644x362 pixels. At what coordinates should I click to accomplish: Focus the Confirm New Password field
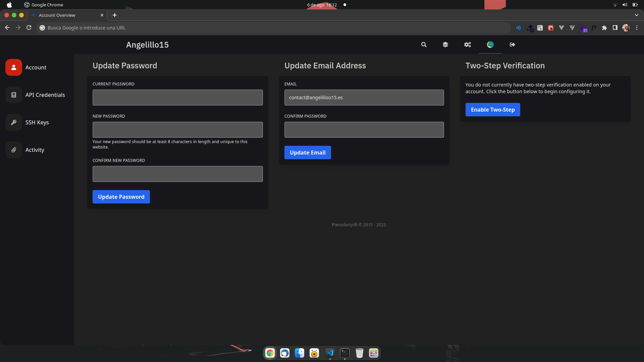(x=178, y=174)
